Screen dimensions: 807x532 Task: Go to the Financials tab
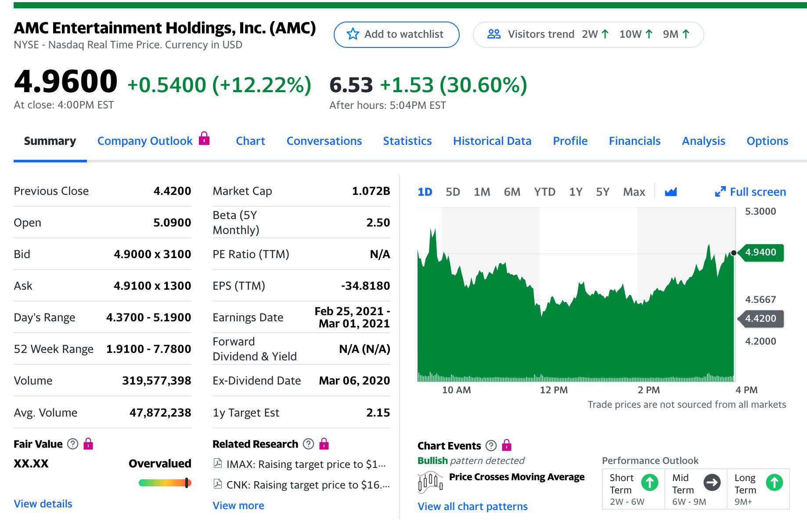coord(634,141)
